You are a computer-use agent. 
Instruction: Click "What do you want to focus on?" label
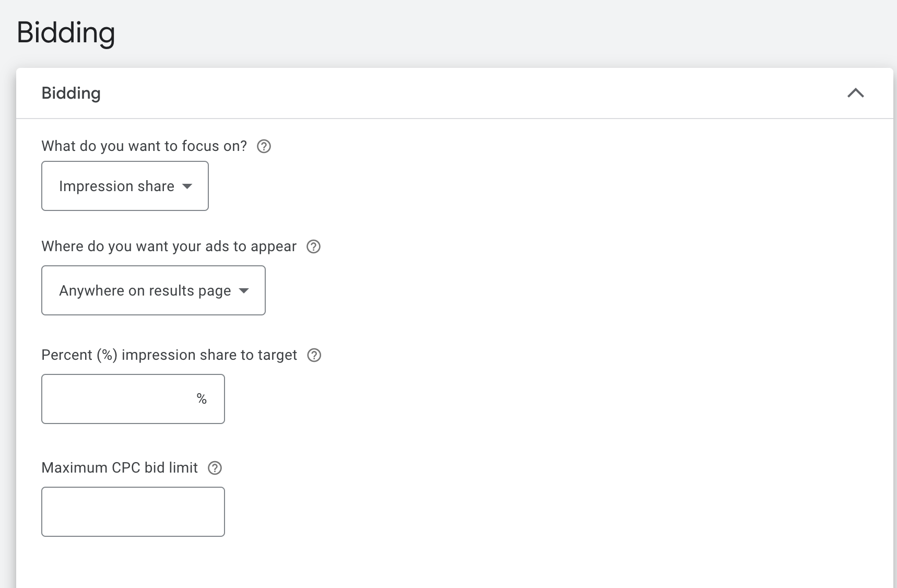pos(144,146)
